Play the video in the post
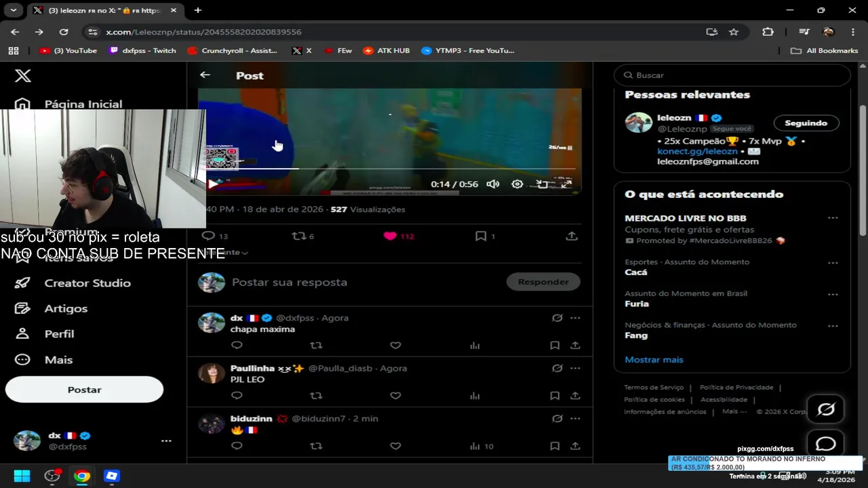This screenshot has height=488, width=868. [213, 184]
